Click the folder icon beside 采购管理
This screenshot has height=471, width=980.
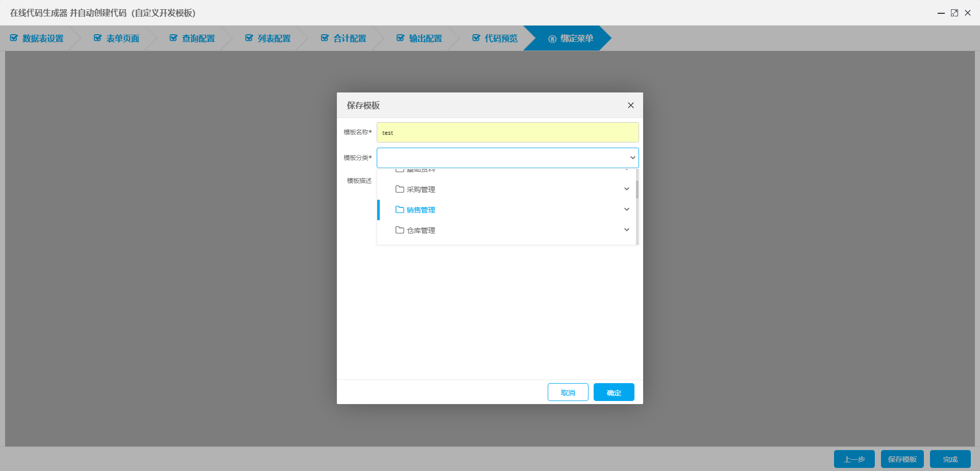click(399, 189)
